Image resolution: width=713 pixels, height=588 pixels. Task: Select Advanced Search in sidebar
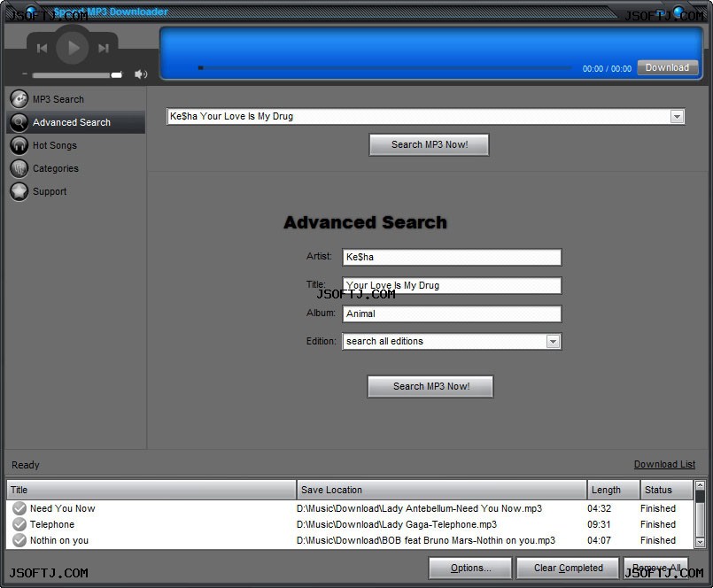tap(76, 122)
